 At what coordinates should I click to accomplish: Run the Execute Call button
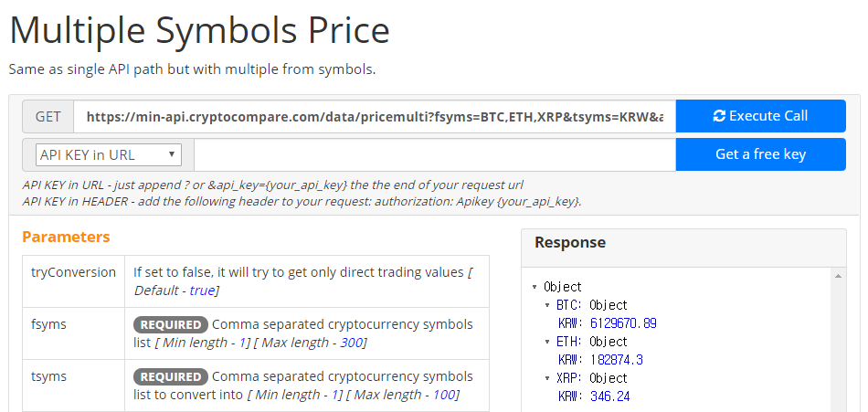(760, 116)
